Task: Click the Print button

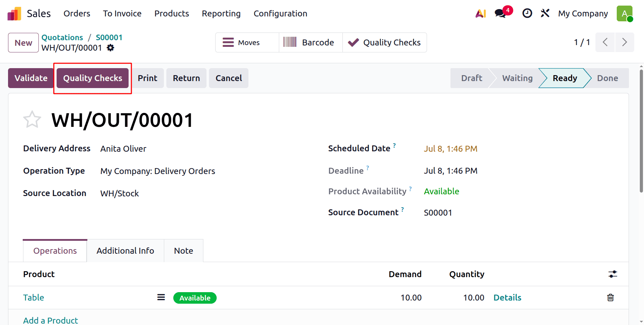Action: point(147,78)
